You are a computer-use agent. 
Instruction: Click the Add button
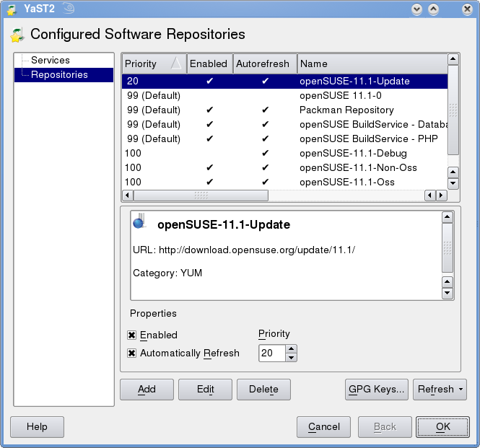(x=147, y=390)
